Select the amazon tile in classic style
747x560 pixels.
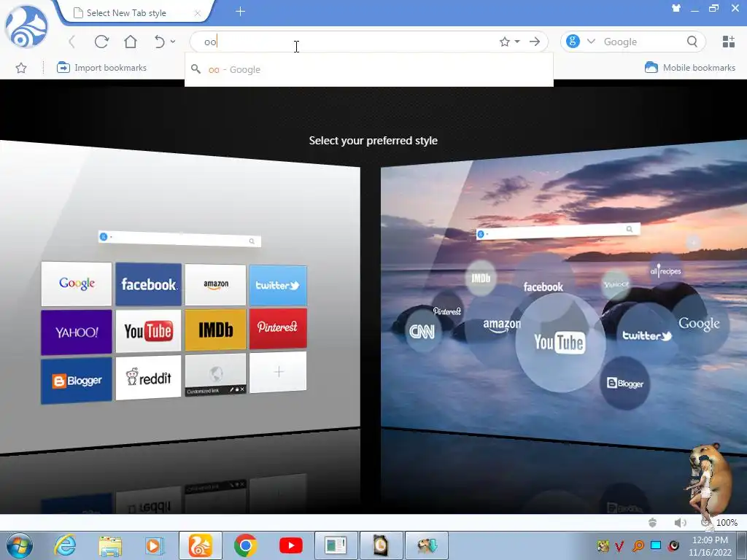(x=215, y=285)
